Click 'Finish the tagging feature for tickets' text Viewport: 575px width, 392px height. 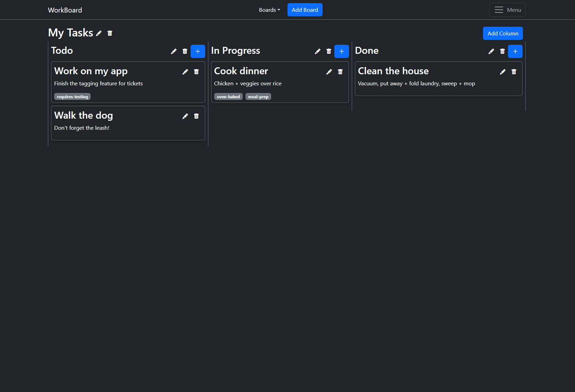pyautogui.click(x=99, y=84)
